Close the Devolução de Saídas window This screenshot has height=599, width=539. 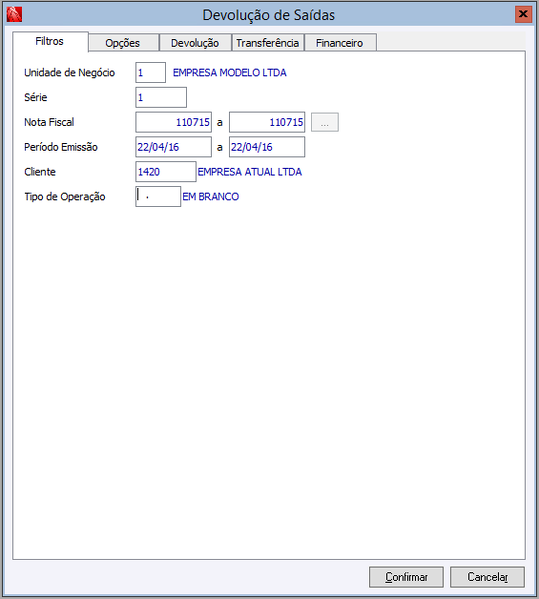coord(523,15)
